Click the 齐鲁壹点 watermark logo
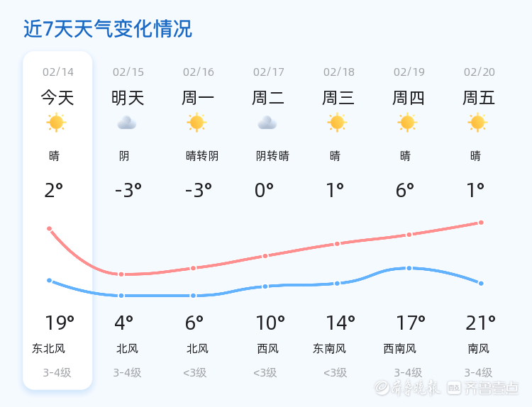The height and width of the screenshot is (407, 532). click(x=492, y=387)
